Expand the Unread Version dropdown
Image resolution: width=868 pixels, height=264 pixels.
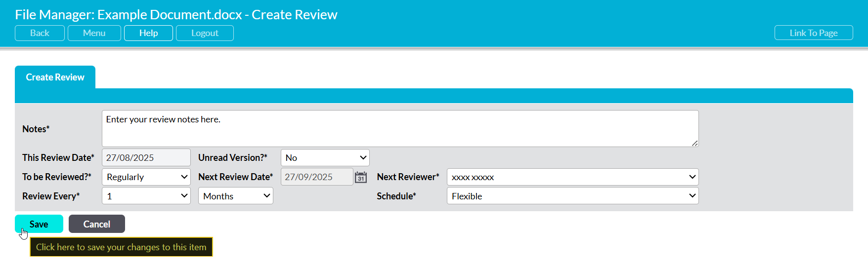click(325, 158)
